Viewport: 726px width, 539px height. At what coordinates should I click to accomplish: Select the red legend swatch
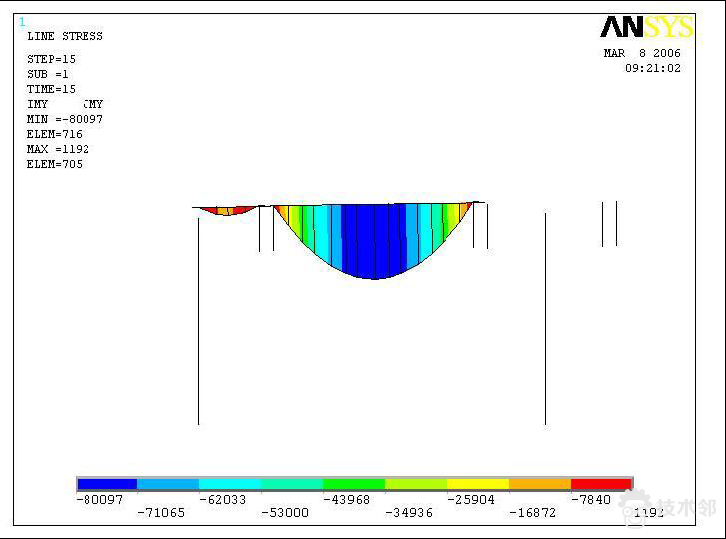[x=601, y=484]
